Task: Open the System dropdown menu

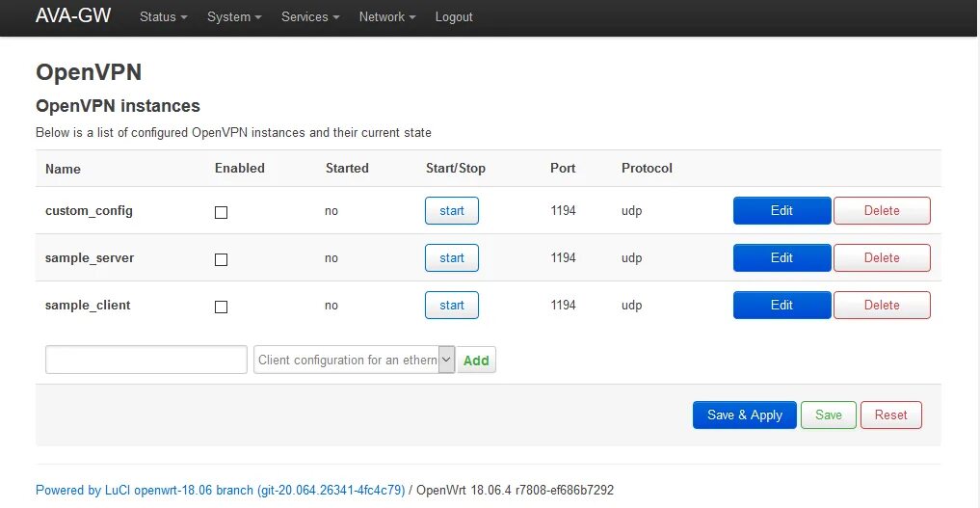Action: 234,17
